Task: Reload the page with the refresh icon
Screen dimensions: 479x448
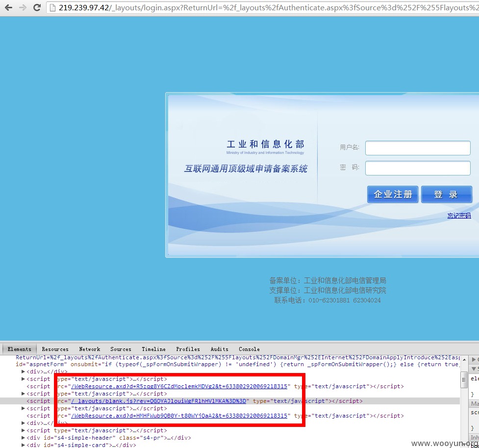Action: click(37, 7)
